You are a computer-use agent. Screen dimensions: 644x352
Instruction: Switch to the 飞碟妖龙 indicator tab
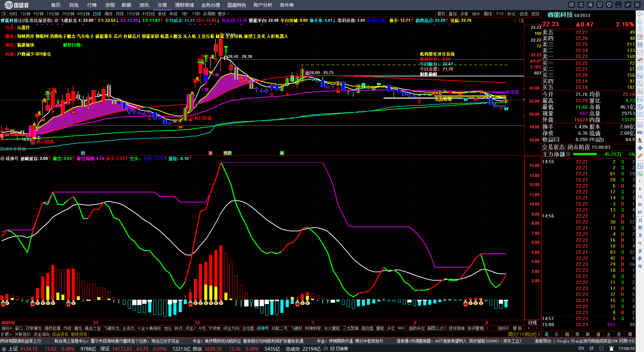coord(111,328)
